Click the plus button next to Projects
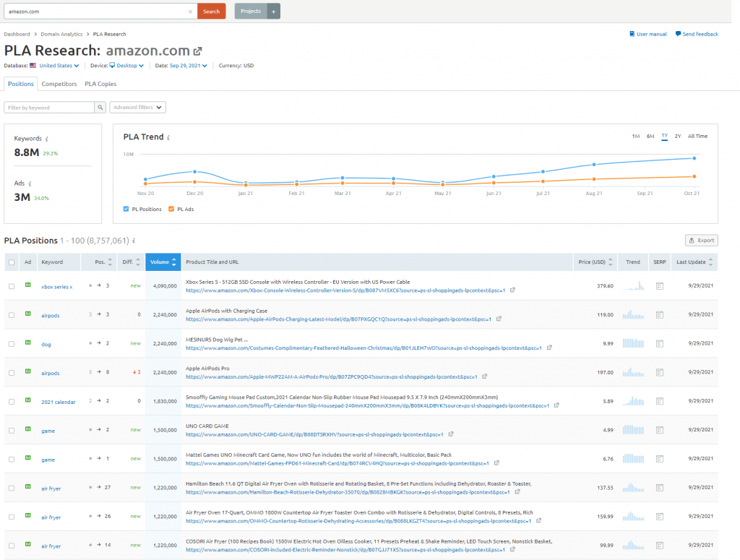 (273, 12)
